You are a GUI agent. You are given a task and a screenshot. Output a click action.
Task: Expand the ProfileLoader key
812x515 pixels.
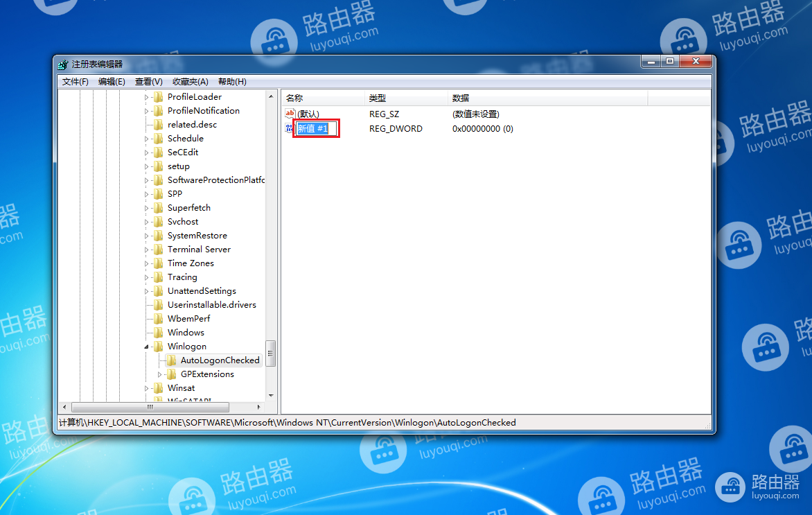[146, 98]
